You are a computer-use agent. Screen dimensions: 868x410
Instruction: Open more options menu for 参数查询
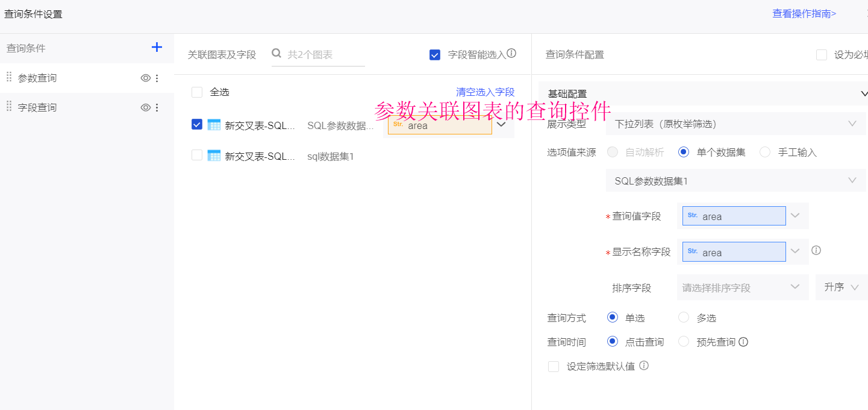(x=157, y=78)
